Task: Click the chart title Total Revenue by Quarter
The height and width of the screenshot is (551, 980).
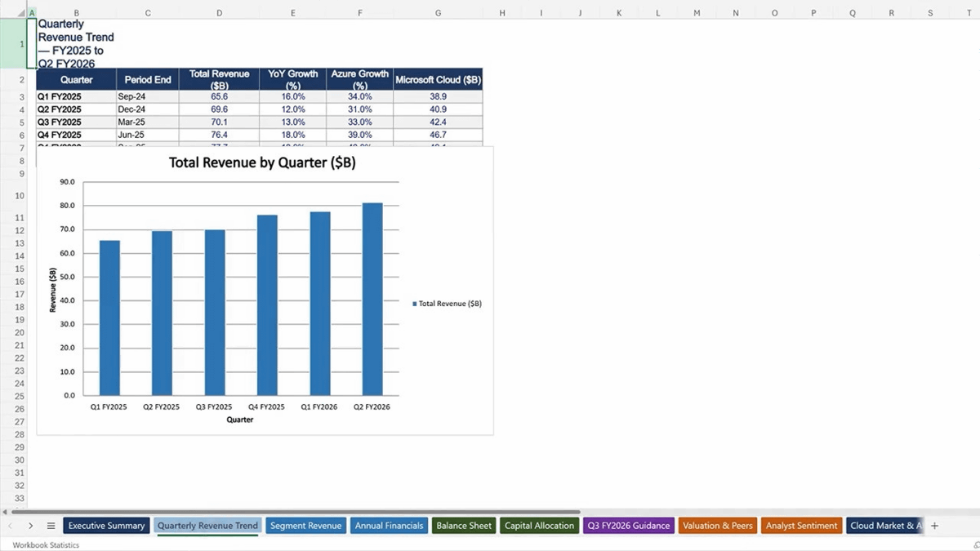Action: point(262,162)
